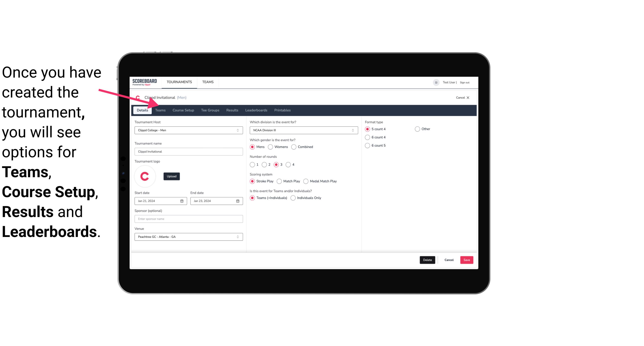This screenshot has height=346, width=644.
Task: Click the start date calendar icon
Action: [x=182, y=201]
